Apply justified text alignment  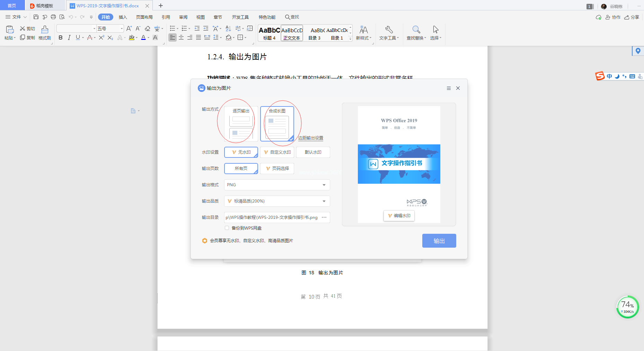click(x=199, y=37)
